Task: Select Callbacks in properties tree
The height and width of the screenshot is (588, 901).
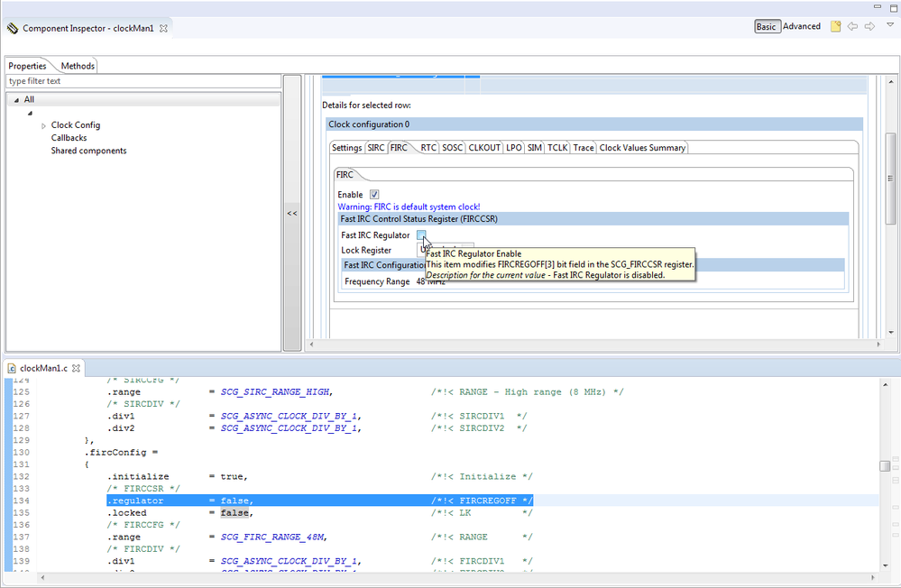Action: tap(69, 138)
